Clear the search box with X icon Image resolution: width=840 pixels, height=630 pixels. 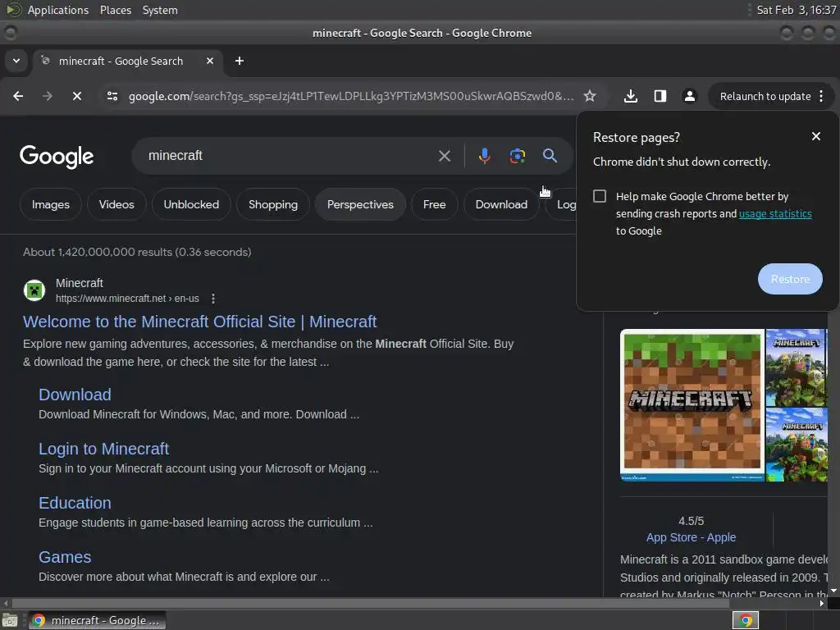tap(445, 156)
